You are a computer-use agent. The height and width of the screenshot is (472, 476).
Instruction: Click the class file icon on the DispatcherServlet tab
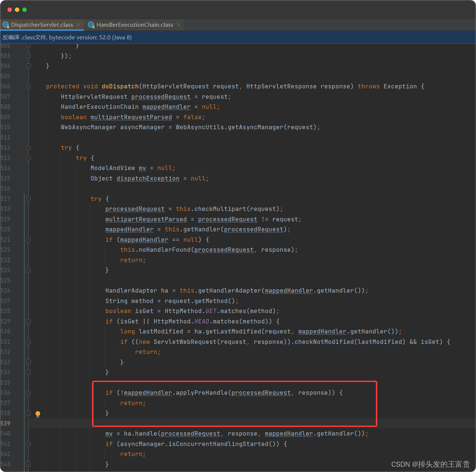6,25
